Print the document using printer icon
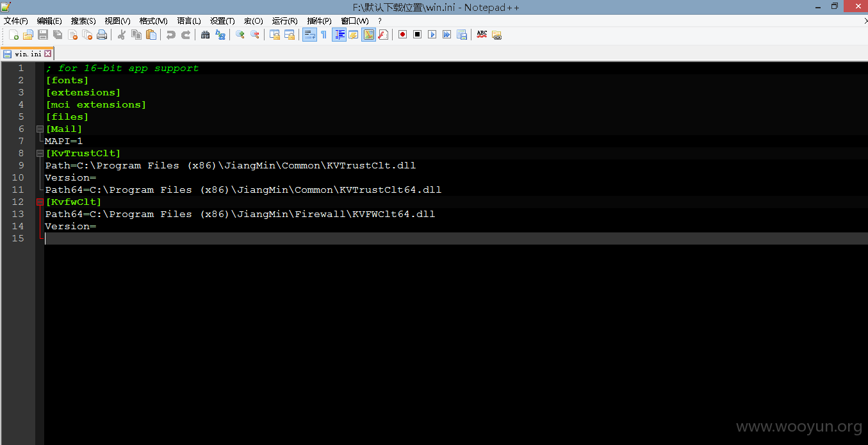 (x=102, y=35)
